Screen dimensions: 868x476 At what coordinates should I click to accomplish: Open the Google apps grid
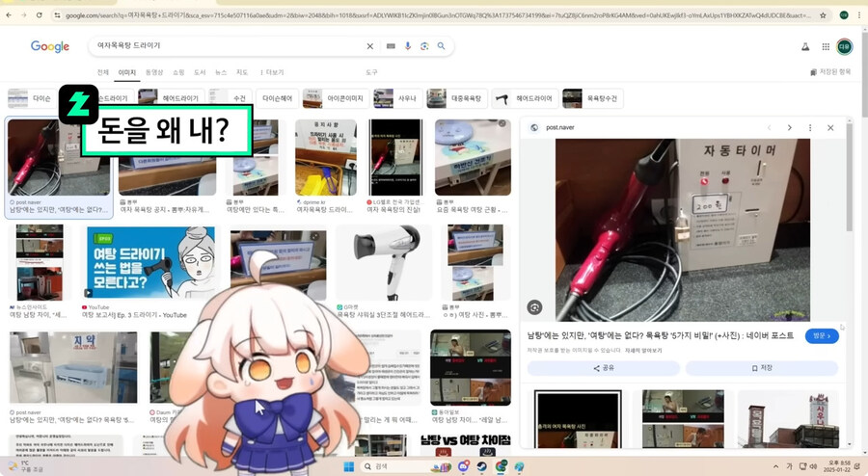[826, 46]
